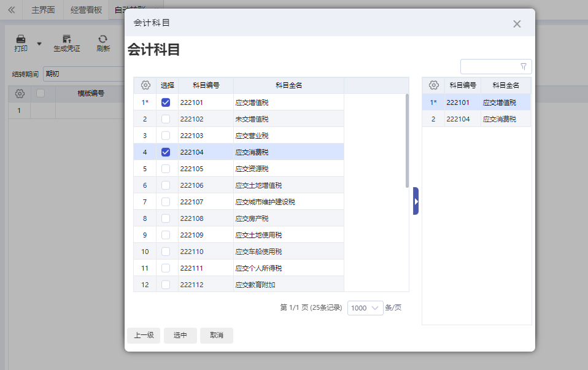
Task: Check the checkbox for 未交增值税
Action: (165, 118)
